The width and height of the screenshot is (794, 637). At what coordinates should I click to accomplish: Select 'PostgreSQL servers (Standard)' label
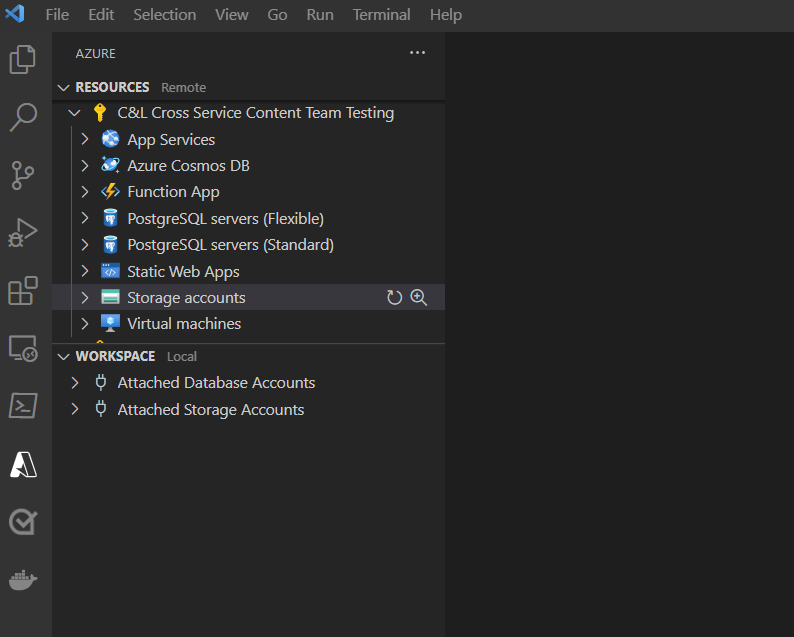(230, 245)
